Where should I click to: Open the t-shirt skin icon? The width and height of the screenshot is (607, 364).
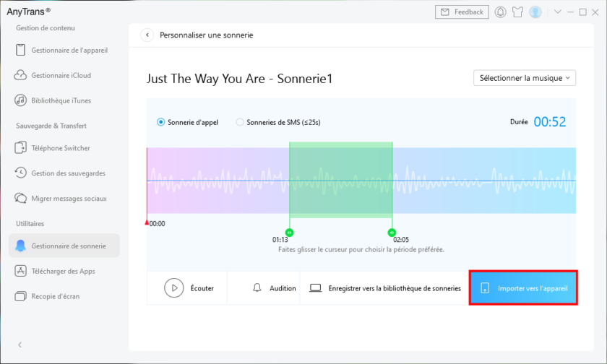(x=517, y=12)
